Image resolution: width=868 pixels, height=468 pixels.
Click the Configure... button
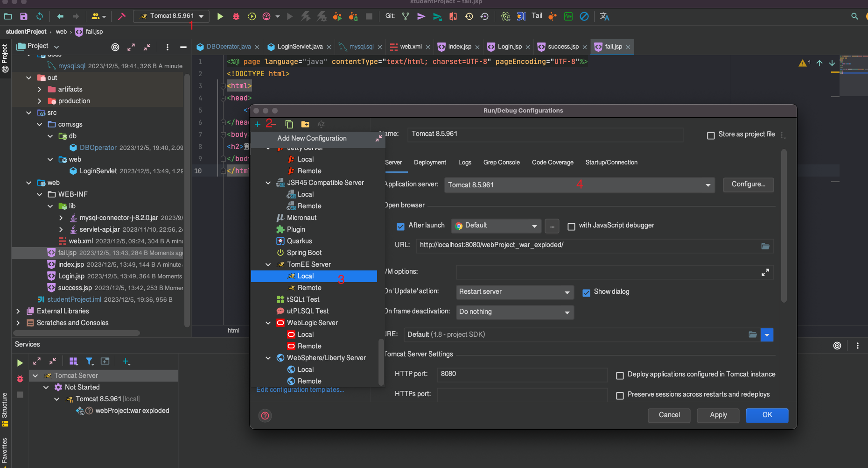coord(748,184)
